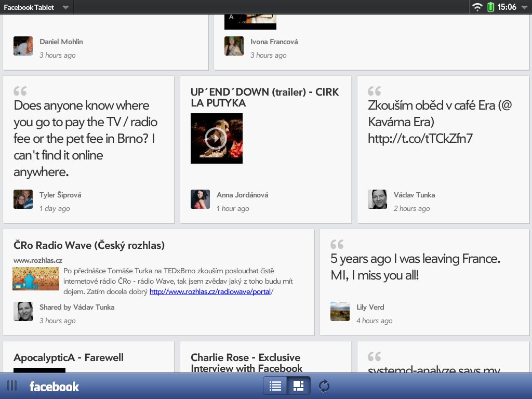Open the ČRo Radio Wave post title
This screenshot has width=532, height=399.
89,245
